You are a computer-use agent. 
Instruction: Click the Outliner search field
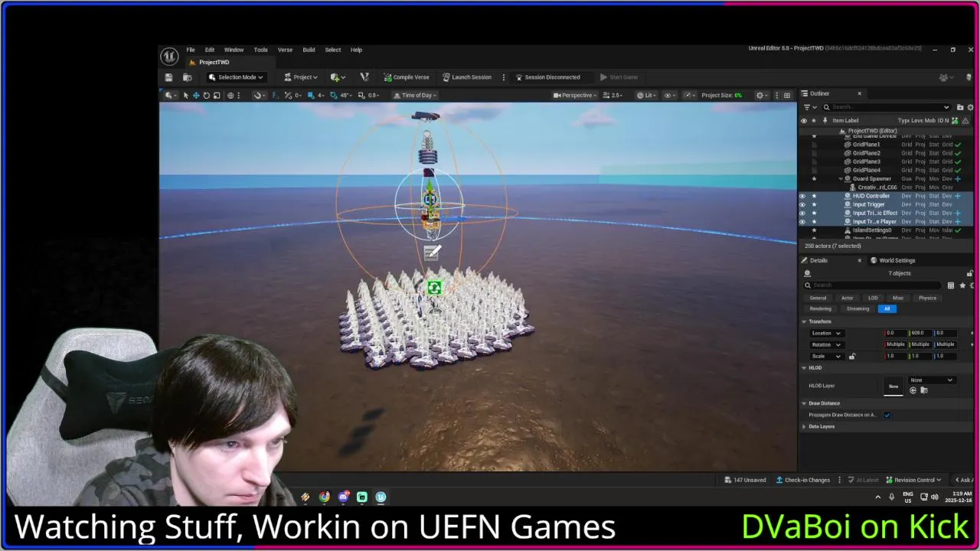[x=887, y=107]
